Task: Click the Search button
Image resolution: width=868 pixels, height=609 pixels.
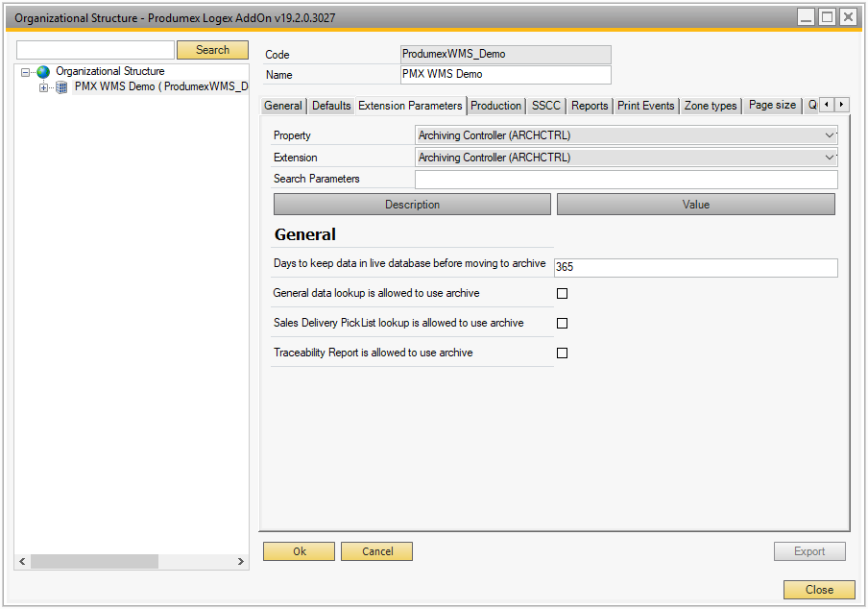Action: (211, 49)
